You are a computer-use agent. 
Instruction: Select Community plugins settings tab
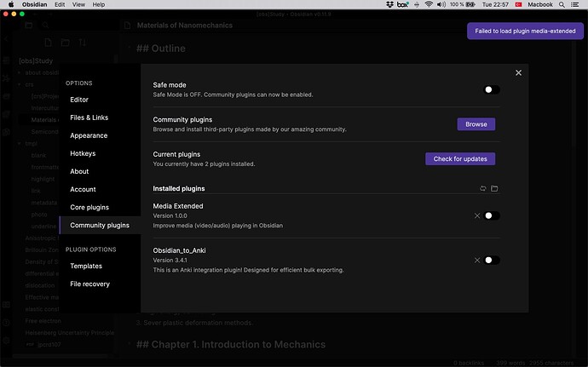100,226
